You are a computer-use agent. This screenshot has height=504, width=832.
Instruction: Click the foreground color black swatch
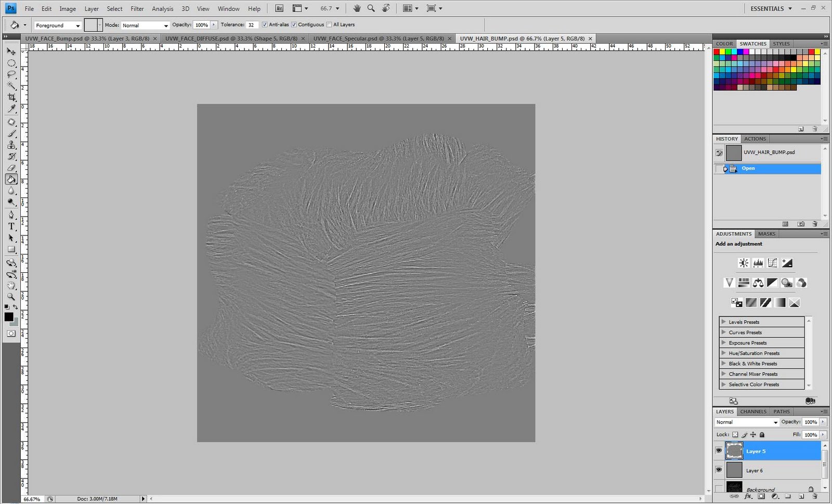9,316
